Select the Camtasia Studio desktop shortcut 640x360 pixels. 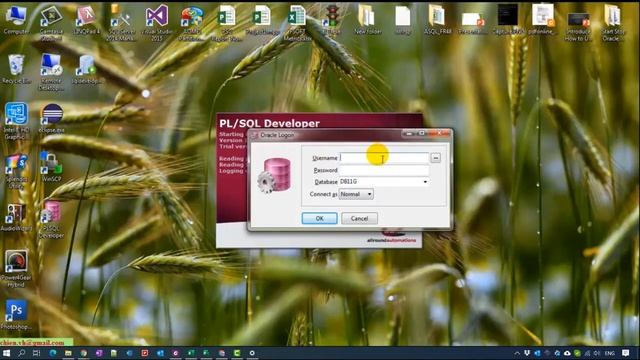point(51,22)
